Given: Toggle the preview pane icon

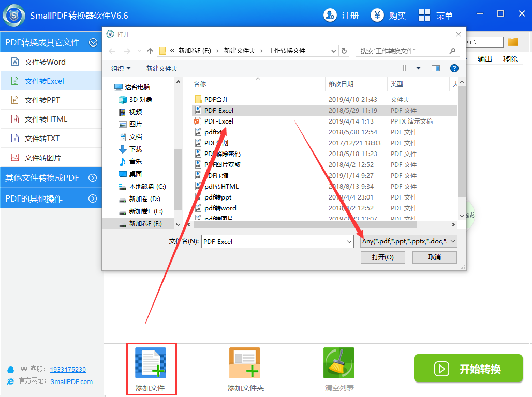Looking at the screenshot, I should [x=436, y=68].
